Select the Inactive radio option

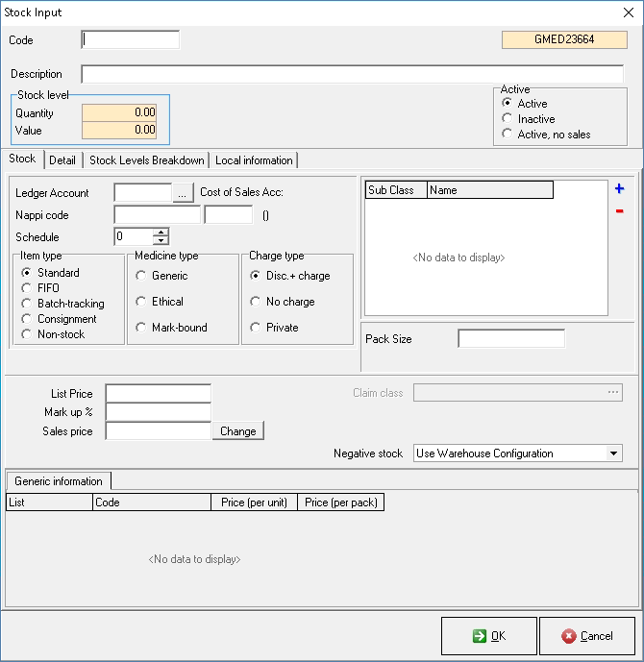point(508,119)
